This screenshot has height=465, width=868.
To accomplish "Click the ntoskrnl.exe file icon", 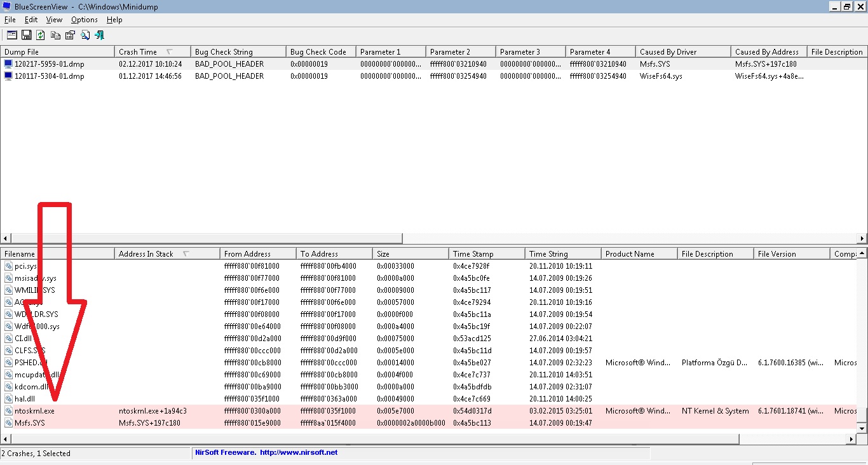I will pos(8,411).
